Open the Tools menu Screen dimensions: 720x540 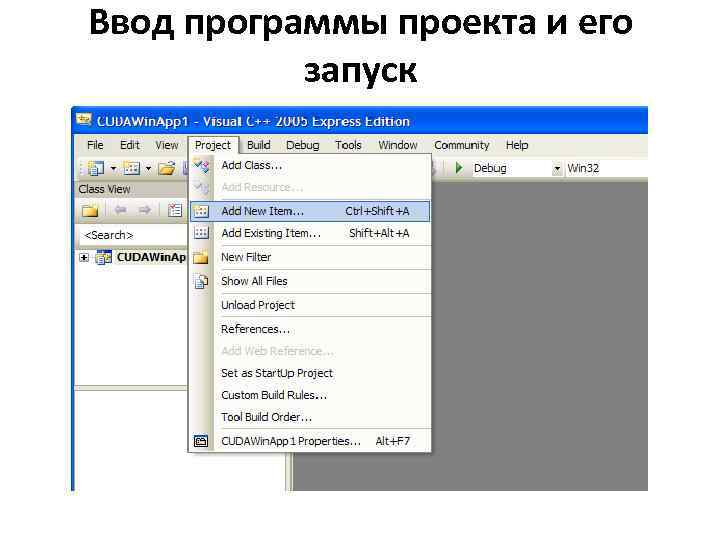pos(348,145)
